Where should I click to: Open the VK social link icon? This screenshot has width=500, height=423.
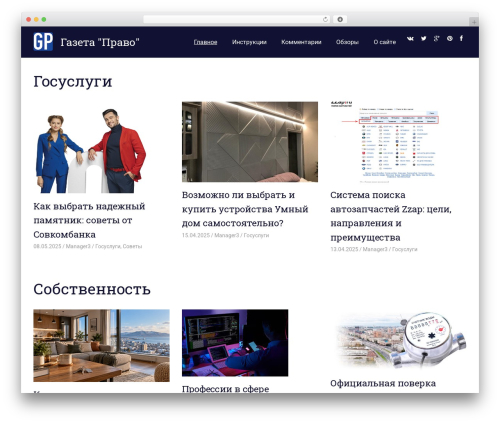click(410, 38)
